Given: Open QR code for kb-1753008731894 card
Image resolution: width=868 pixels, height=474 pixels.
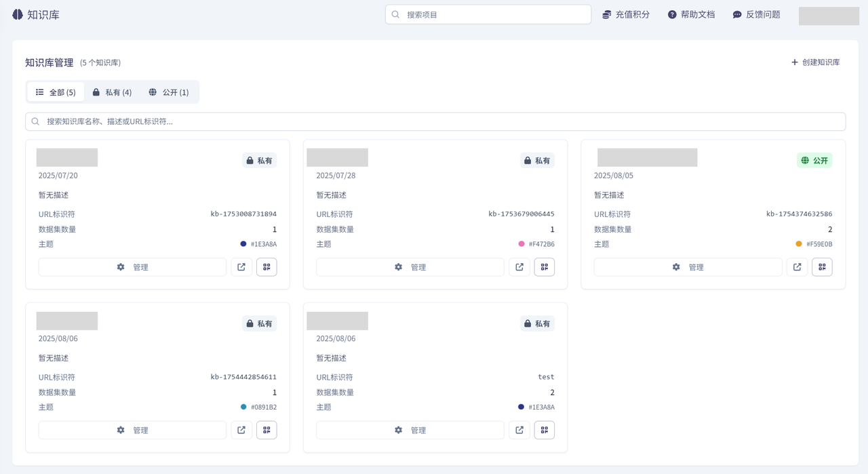Looking at the screenshot, I should tap(267, 266).
